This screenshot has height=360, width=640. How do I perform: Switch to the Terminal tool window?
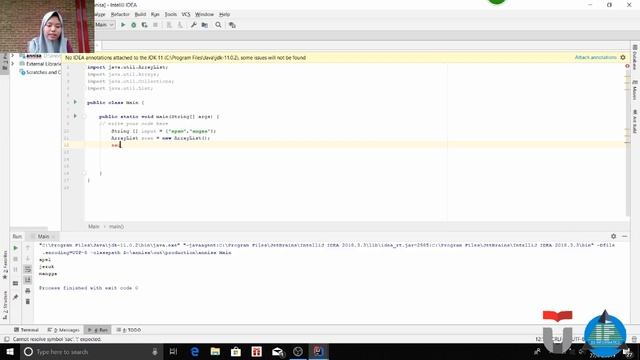tap(26, 330)
